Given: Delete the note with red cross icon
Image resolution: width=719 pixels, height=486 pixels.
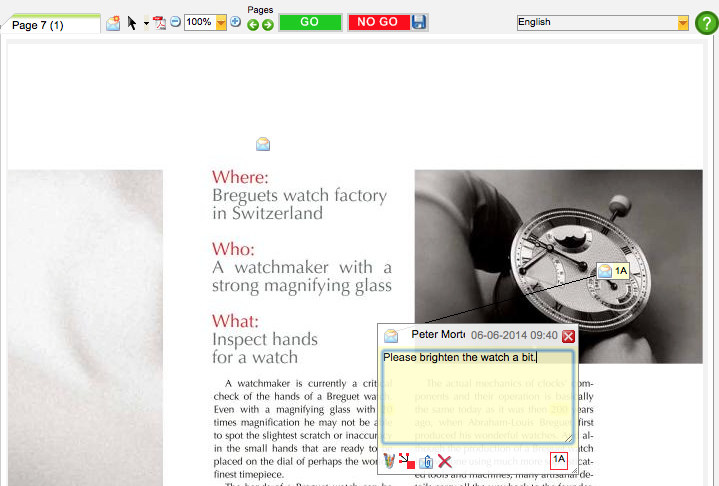Looking at the screenshot, I should tap(444, 461).
